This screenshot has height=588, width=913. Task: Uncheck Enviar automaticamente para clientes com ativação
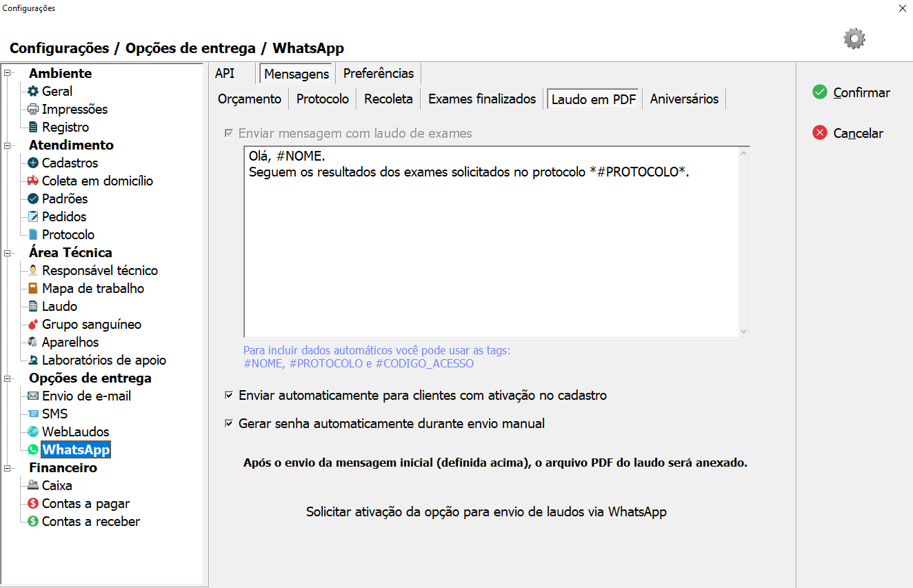(229, 396)
